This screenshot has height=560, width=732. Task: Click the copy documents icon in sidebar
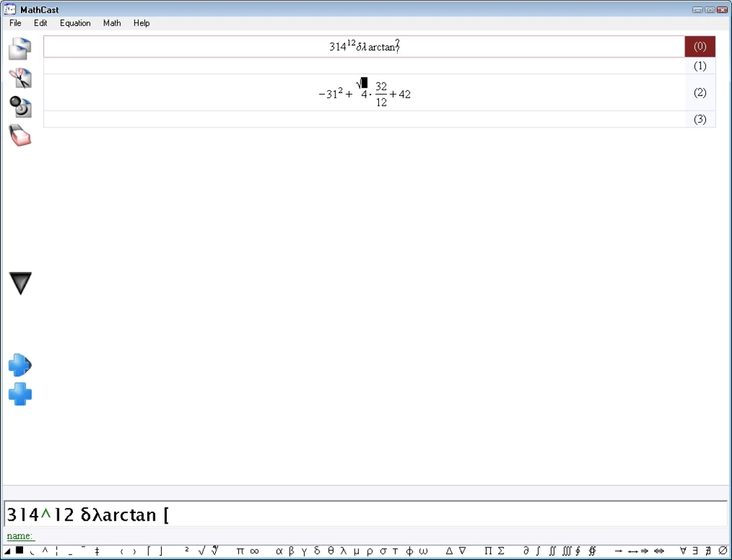coord(20,49)
